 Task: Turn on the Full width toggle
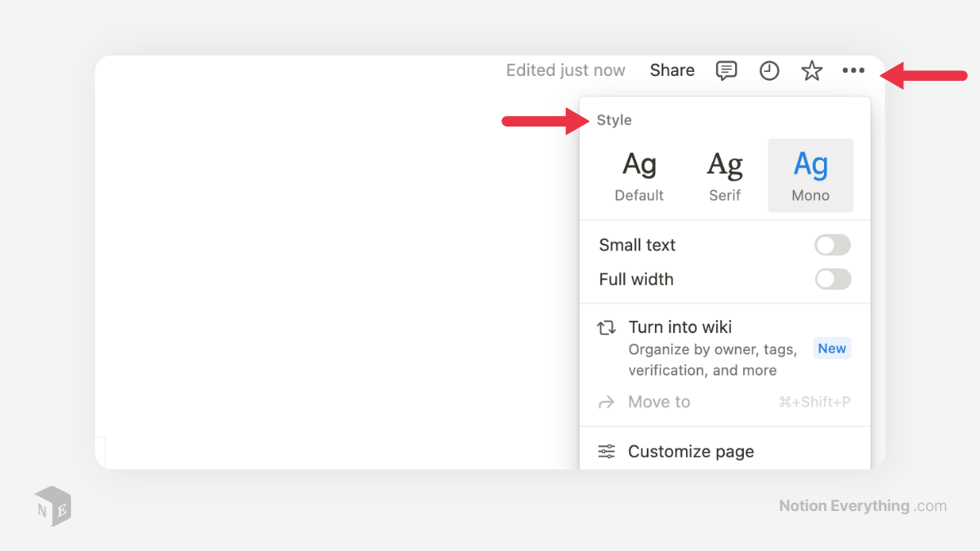832,279
